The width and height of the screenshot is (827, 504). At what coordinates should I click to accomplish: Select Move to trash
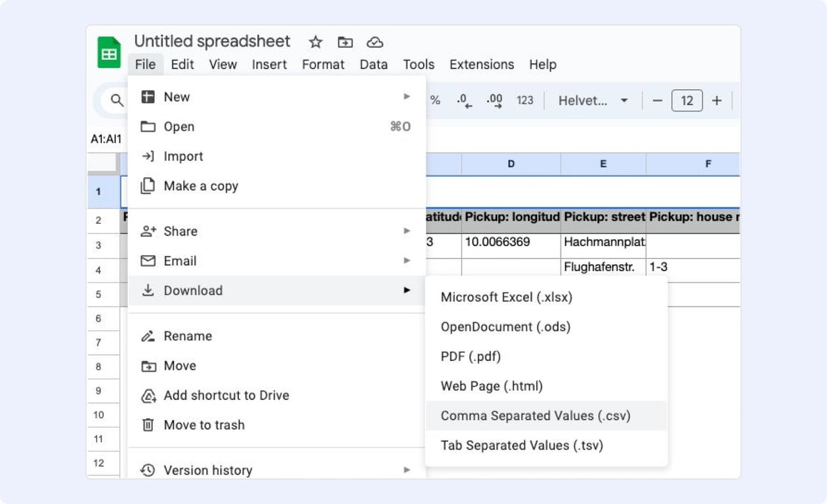coord(277,425)
